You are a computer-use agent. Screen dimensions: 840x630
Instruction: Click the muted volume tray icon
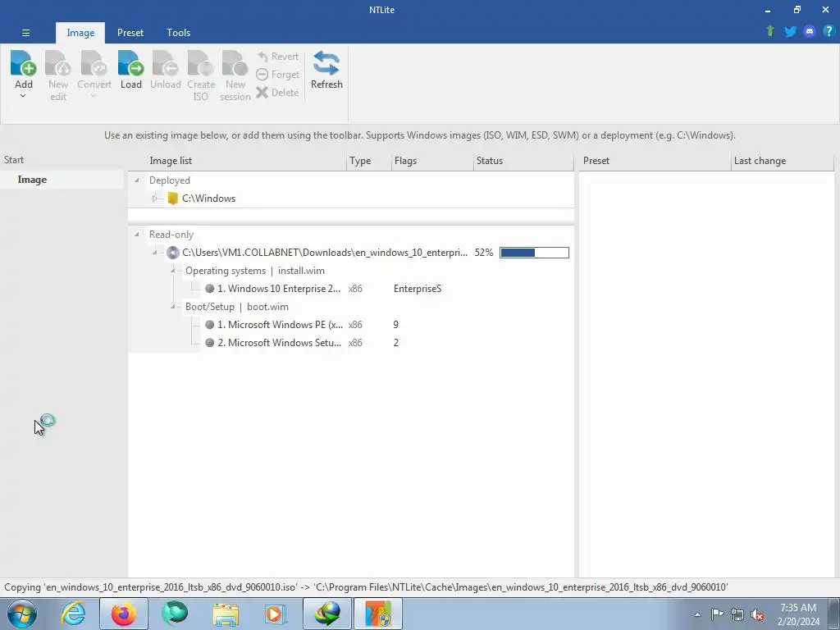pyautogui.click(x=757, y=614)
